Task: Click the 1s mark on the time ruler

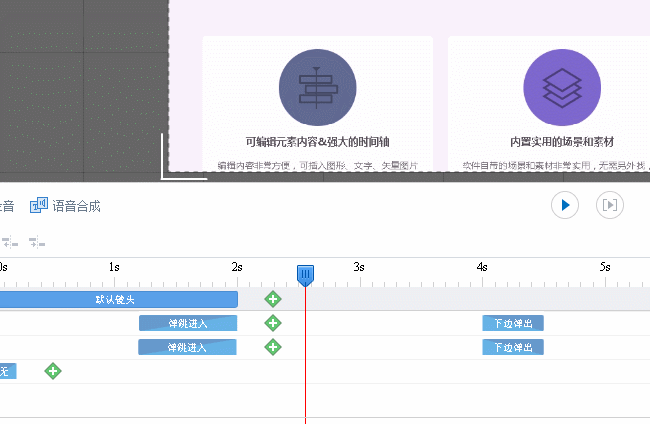Action: [114, 267]
